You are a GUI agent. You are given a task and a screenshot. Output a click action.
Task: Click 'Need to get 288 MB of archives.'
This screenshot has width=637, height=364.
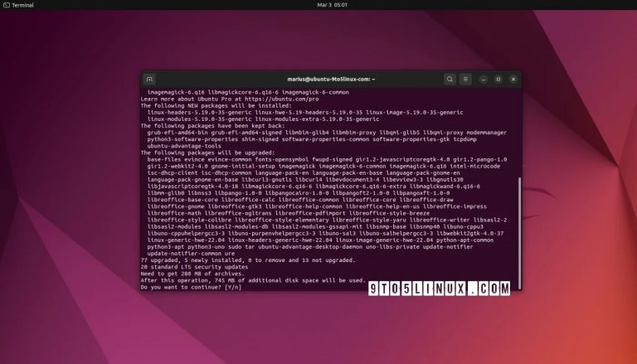pyautogui.click(x=192, y=274)
